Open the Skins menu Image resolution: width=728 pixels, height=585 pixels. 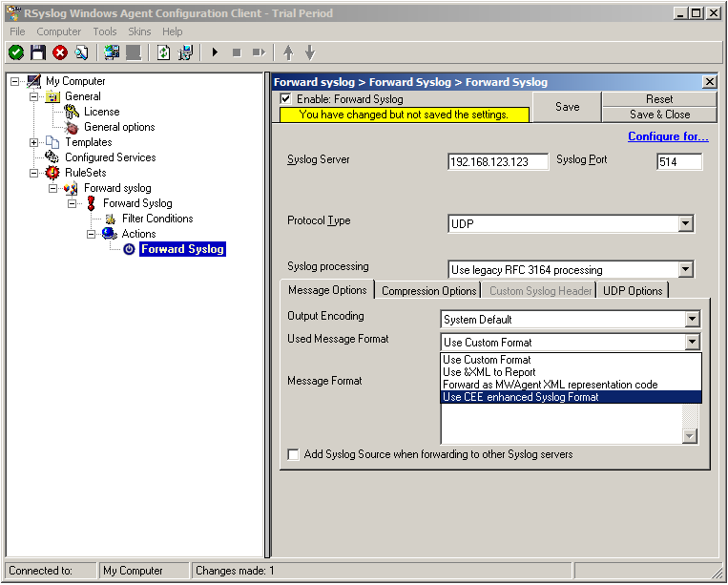[139, 31]
